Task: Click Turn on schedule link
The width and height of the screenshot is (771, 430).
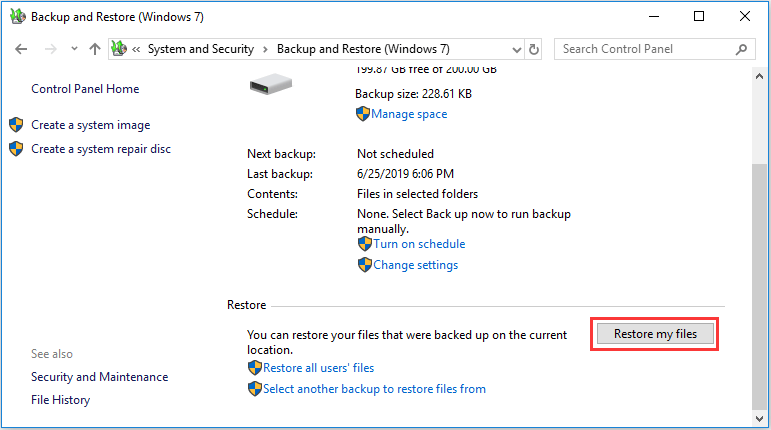Action: (419, 244)
